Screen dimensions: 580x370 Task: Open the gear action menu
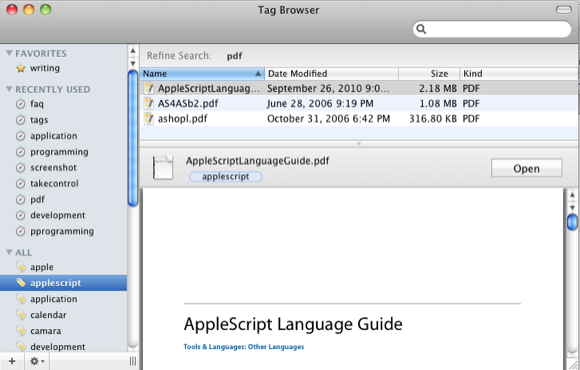coord(37,361)
